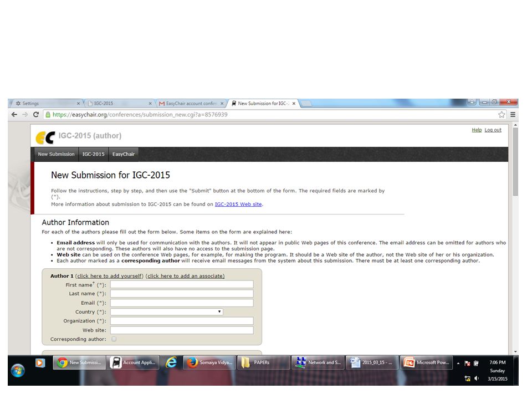Switch to the 2015_03_15 Word document

[372, 362]
